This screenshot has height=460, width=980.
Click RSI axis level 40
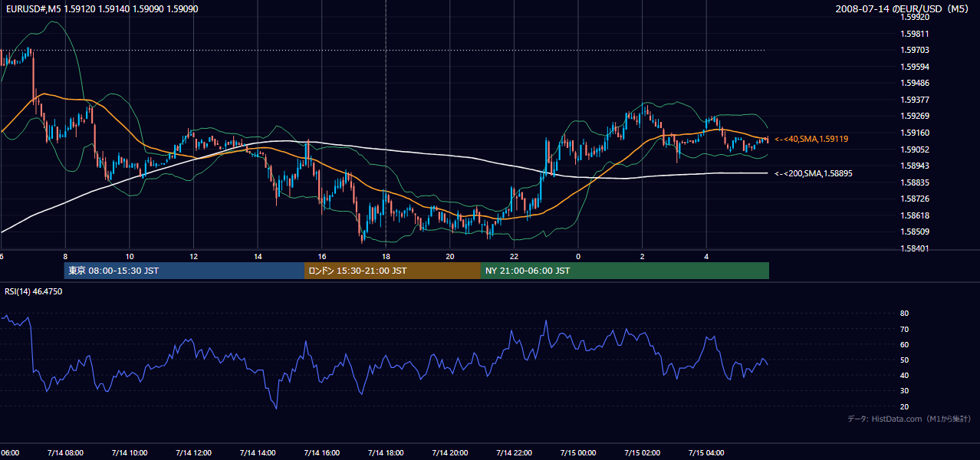click(x=904, y=375)
